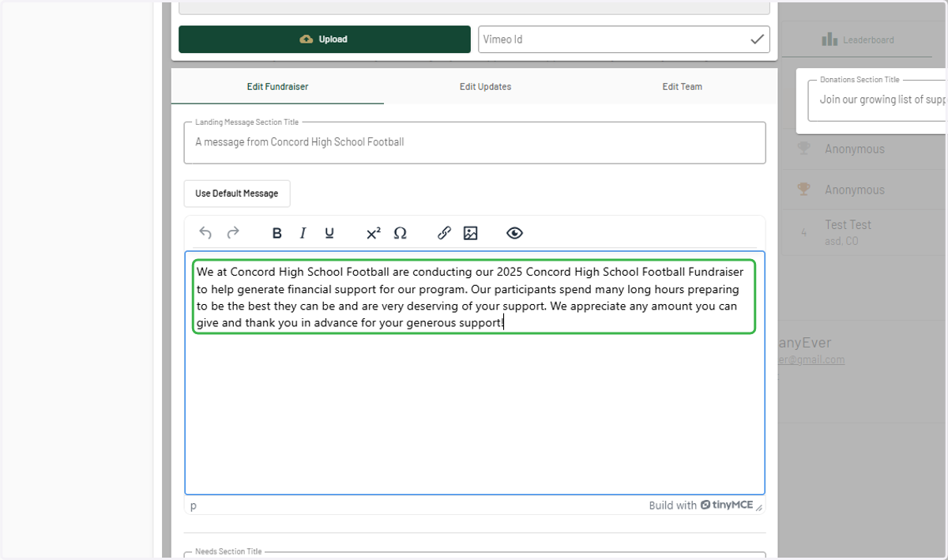Switch to the Edit Team tab

(682, 87)
